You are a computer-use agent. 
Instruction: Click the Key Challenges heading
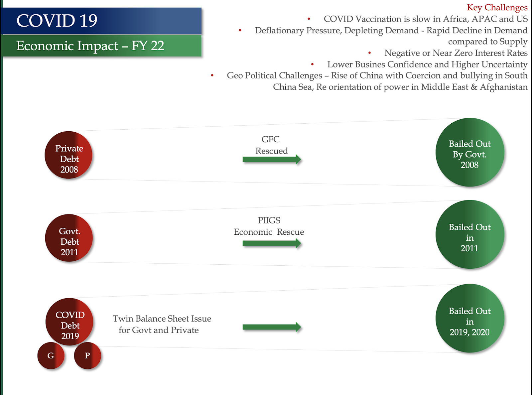pyautogui.click(x=497, y=7)
